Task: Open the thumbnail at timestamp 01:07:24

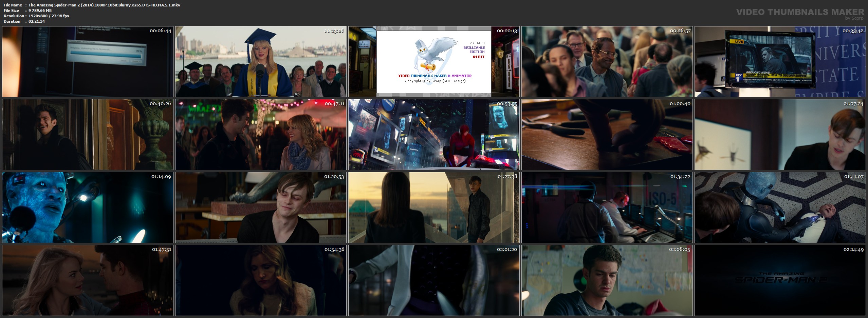Action: 780,135
